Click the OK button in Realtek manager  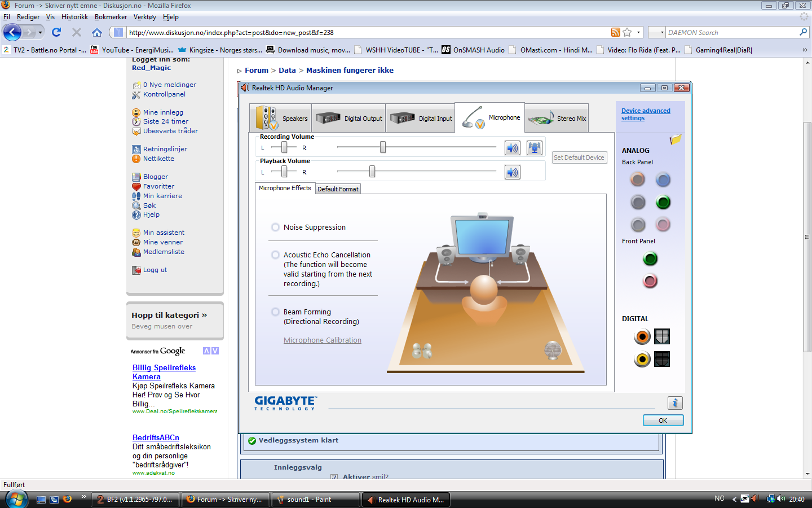pyautogui.click(x=663, y=421)
